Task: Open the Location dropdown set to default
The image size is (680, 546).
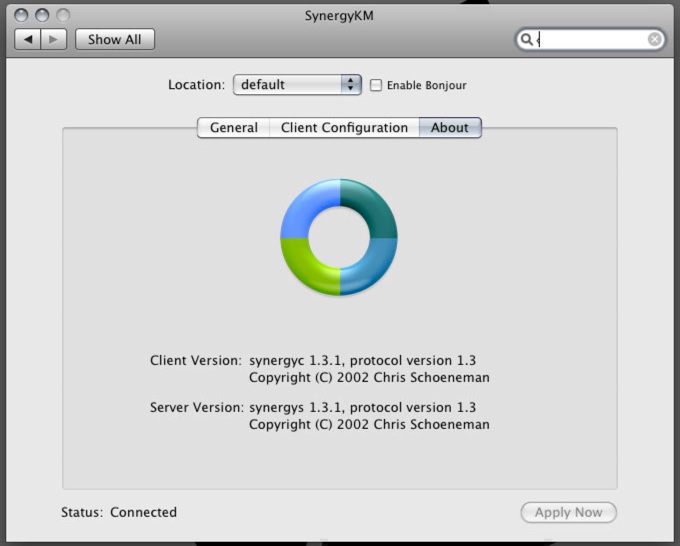Action: [x=297, y=85]
